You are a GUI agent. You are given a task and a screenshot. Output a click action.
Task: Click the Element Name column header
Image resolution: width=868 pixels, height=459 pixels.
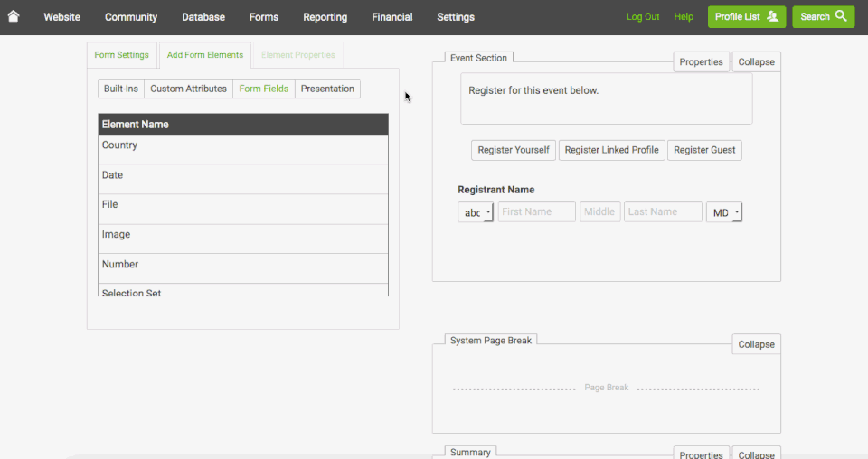pos(243,125)
